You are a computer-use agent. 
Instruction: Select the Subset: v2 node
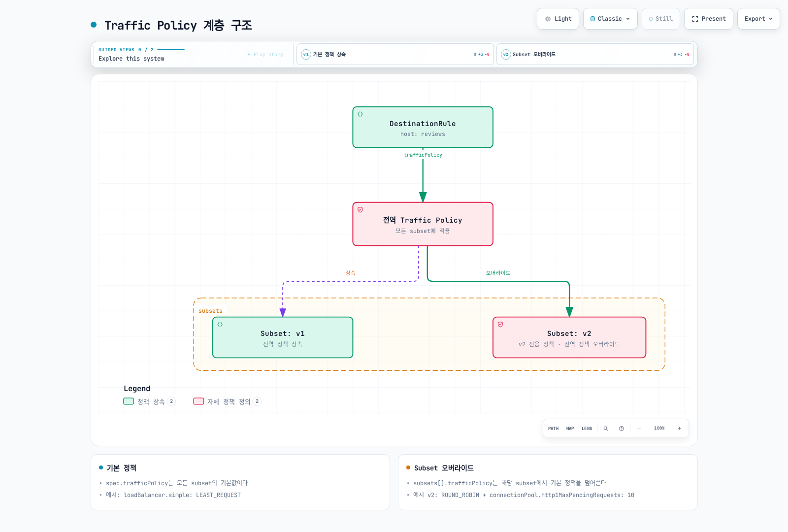pos(569,337)
